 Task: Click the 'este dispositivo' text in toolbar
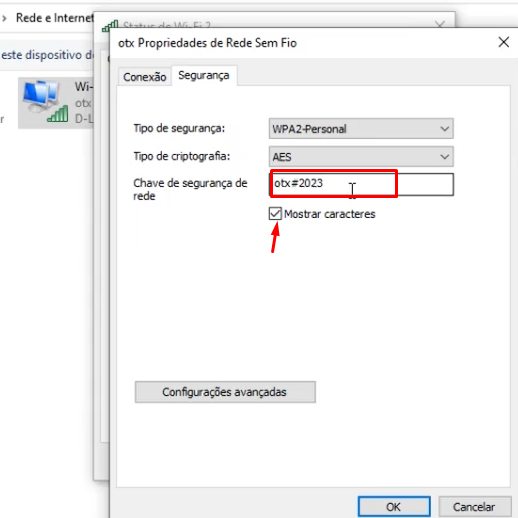[x=42, y=55]
